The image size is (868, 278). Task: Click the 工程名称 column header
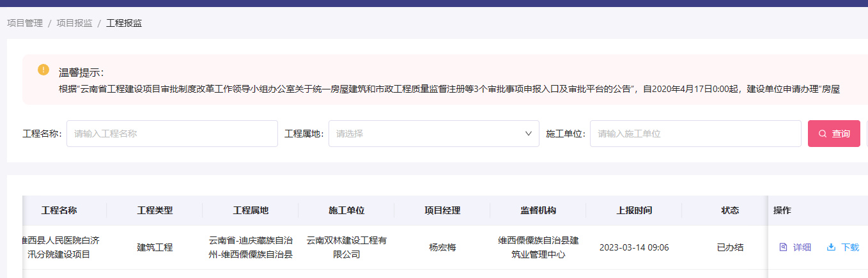(x=59, y=210)
